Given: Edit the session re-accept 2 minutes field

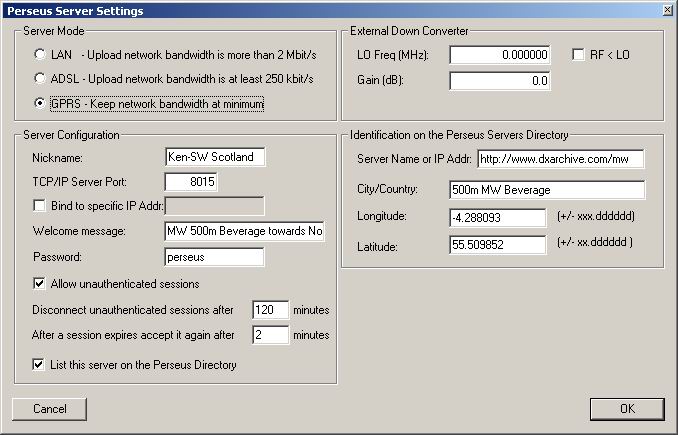Looking at the screenshot, I should (270, 335).
